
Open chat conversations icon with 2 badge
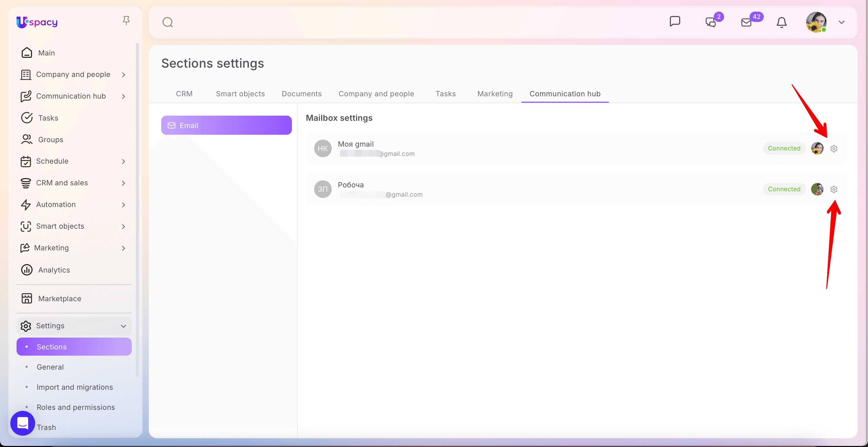pyautogui.click(x=711, y=22)
